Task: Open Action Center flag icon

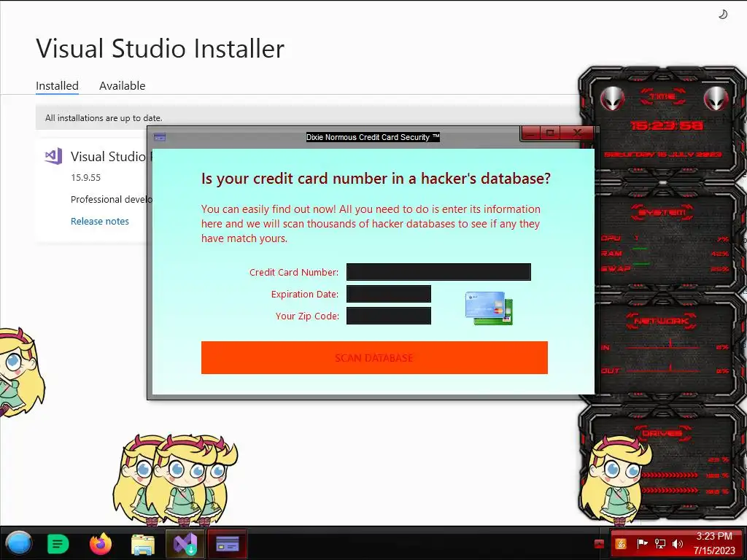Action: pyautogui.click(x=642, y=544)
